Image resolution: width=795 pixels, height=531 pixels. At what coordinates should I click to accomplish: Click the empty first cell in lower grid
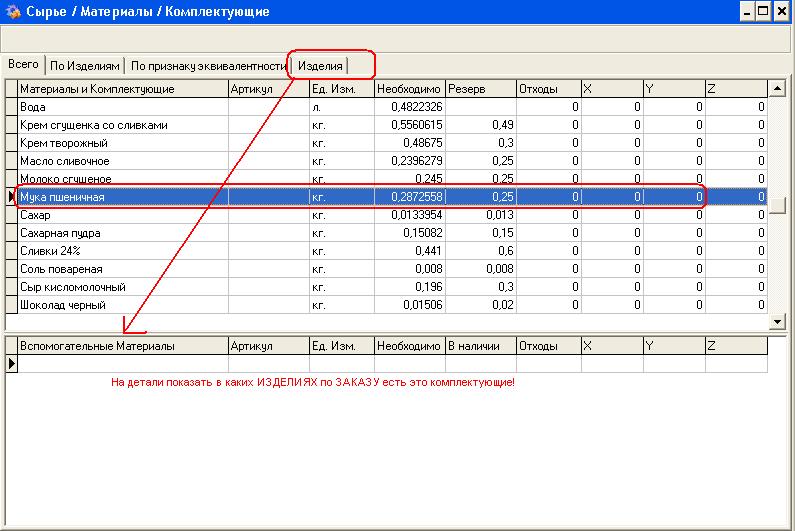point(123,363)
